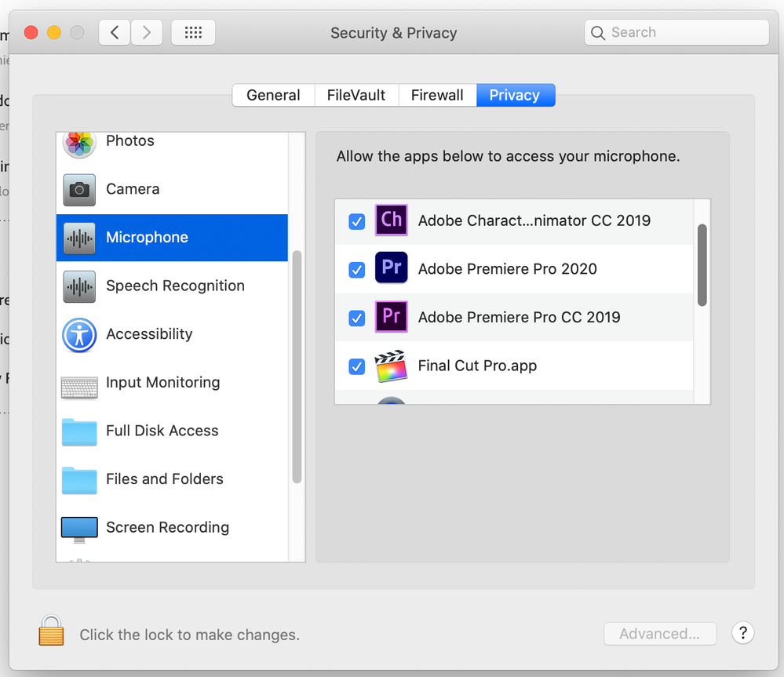Open the Firewall tab

[x=437, y=95]
